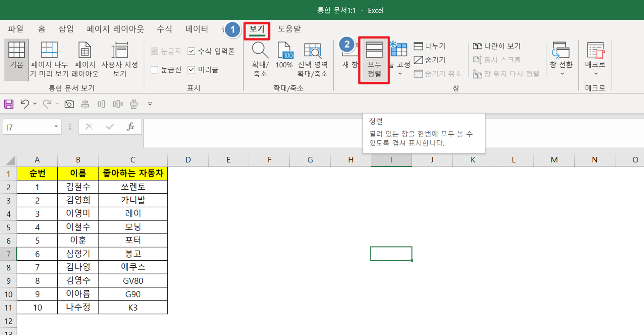This screenshot has height=335, width=644.
Task: Click 나란히 보기 side by side
Action: point(497,46)
